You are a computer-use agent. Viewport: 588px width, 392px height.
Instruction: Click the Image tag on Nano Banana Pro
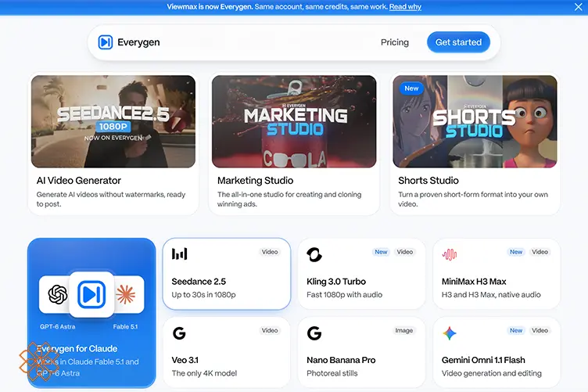(404, 330)
